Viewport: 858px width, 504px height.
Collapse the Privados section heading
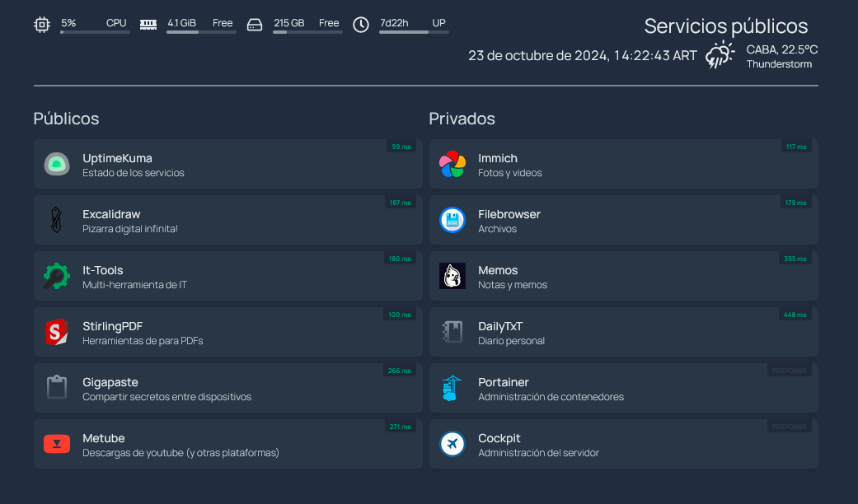click(x=462, y=119)
